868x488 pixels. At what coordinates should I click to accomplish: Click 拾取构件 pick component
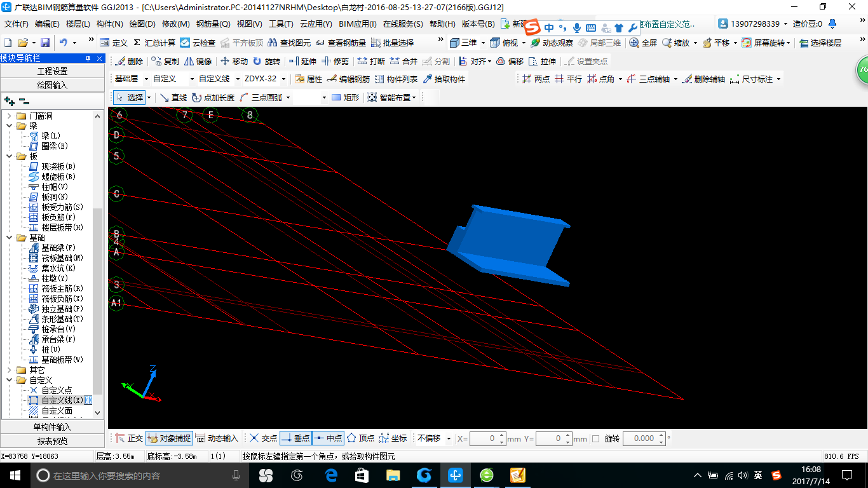point(444,79)
